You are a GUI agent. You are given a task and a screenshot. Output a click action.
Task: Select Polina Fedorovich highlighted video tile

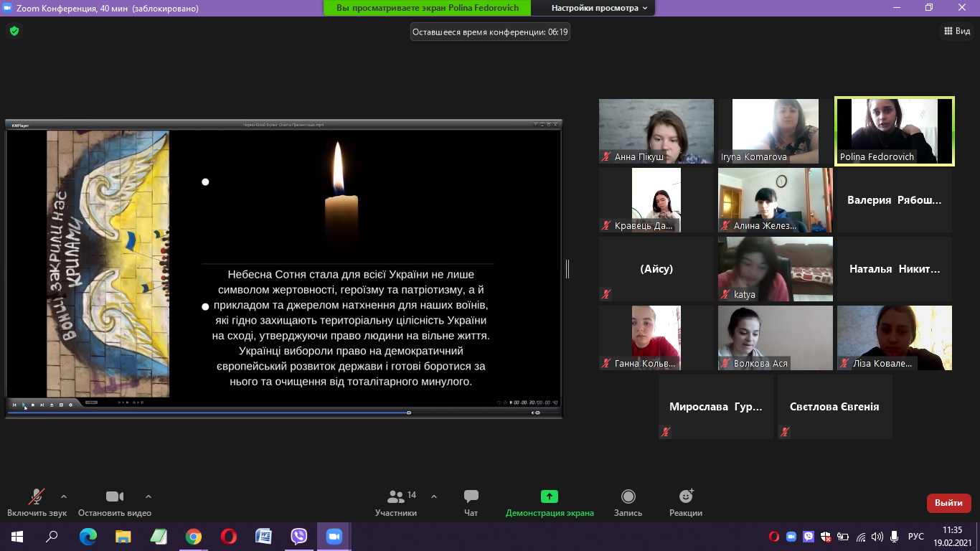click(895, 131)
